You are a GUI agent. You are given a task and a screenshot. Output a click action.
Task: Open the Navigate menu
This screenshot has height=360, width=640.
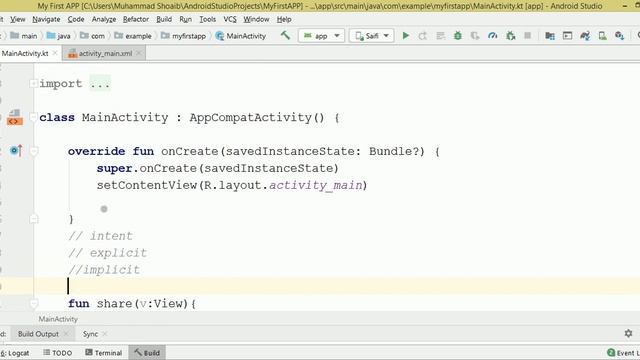tap(46, 19)
